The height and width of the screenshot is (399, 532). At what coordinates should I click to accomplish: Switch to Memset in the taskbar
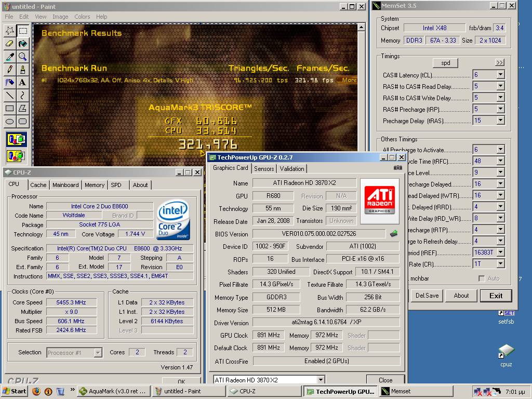pyautogui.click(x=416, y=391)
